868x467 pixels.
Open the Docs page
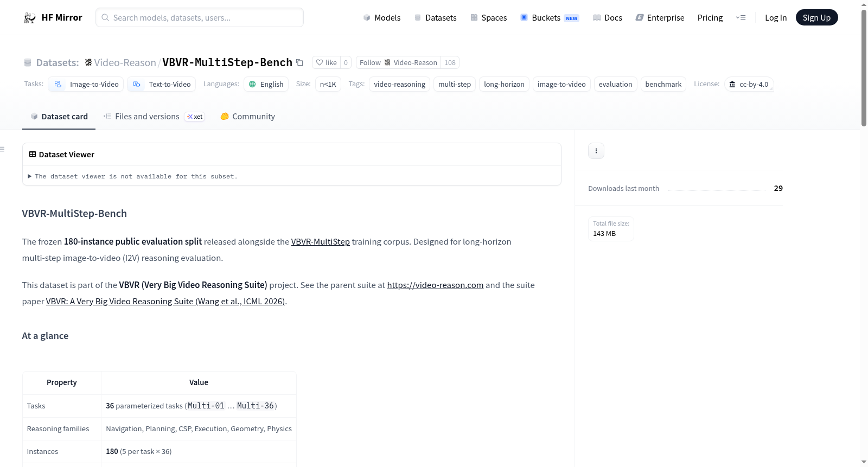click(608, 18)
